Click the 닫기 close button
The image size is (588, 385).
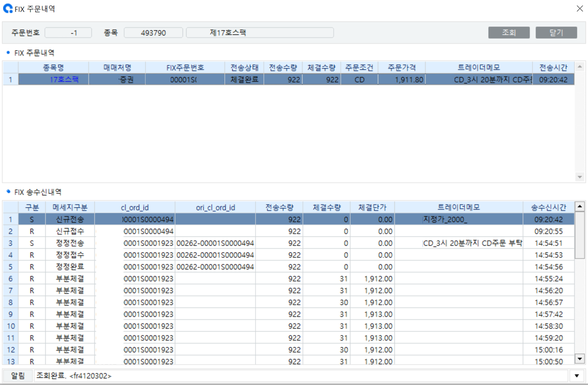556,33
